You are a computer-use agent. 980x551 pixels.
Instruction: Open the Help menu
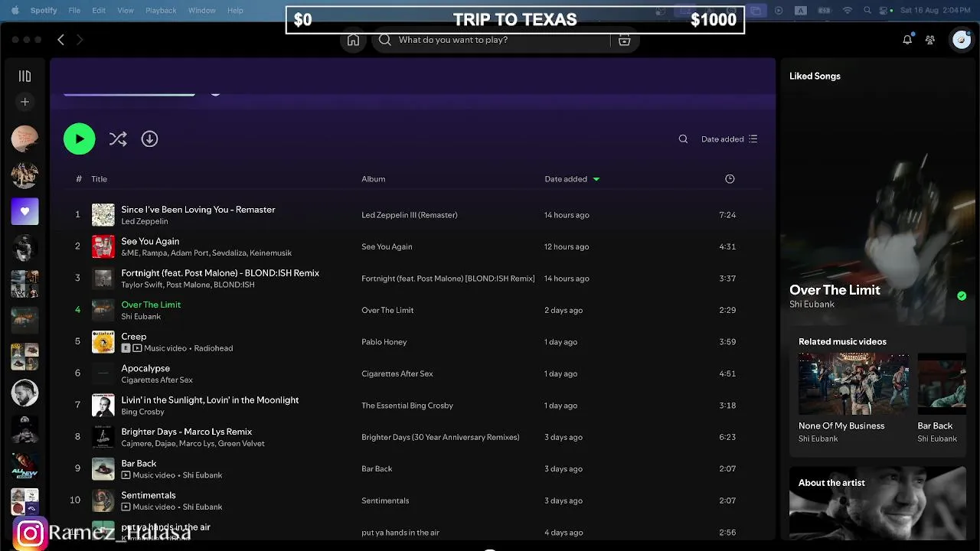pyautogui.click(x=235, y=11)
